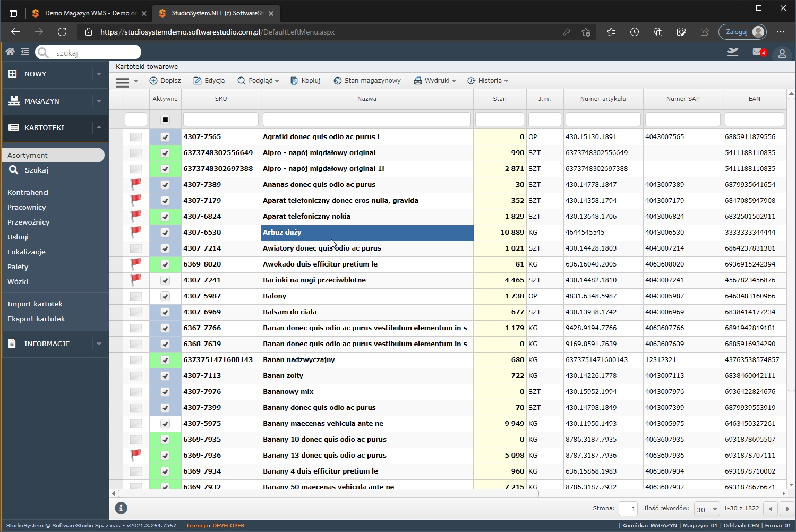Click the home icon in the top bar
Image resolution: width=796 pixels, height=532 pixels.
(10, 52)
